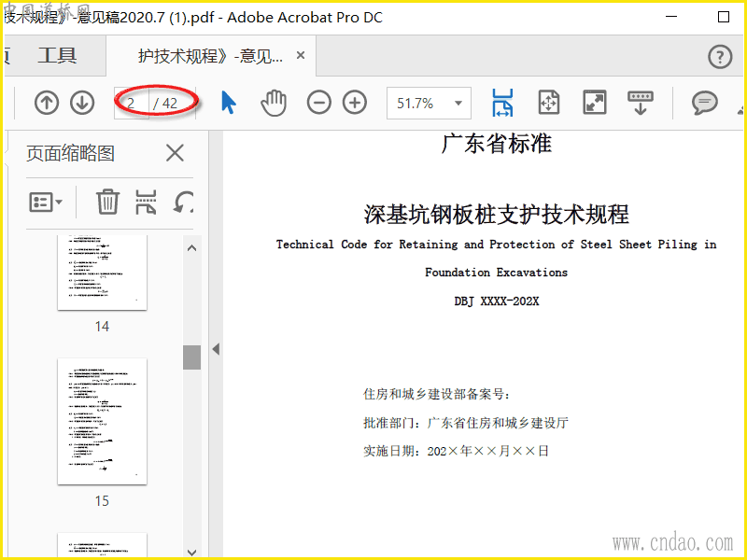
Task: Enter full screen view mode
Action: pos(595,103)
